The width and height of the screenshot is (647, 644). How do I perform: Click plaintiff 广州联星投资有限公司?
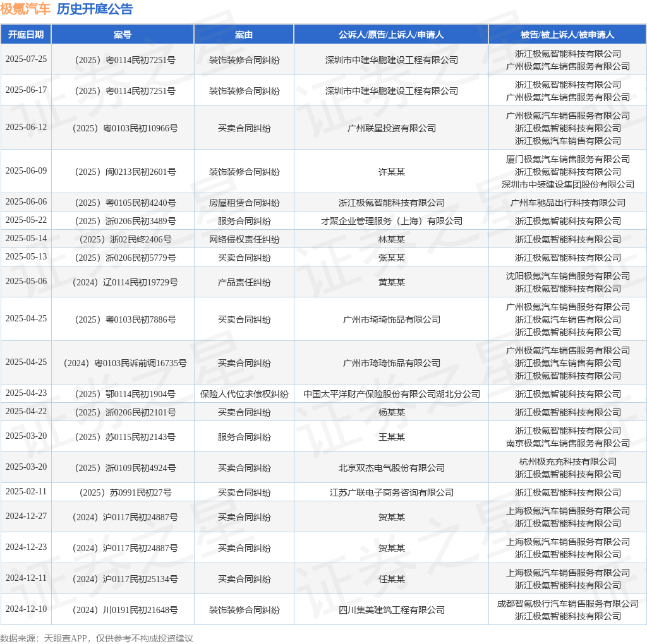point(391,128)
